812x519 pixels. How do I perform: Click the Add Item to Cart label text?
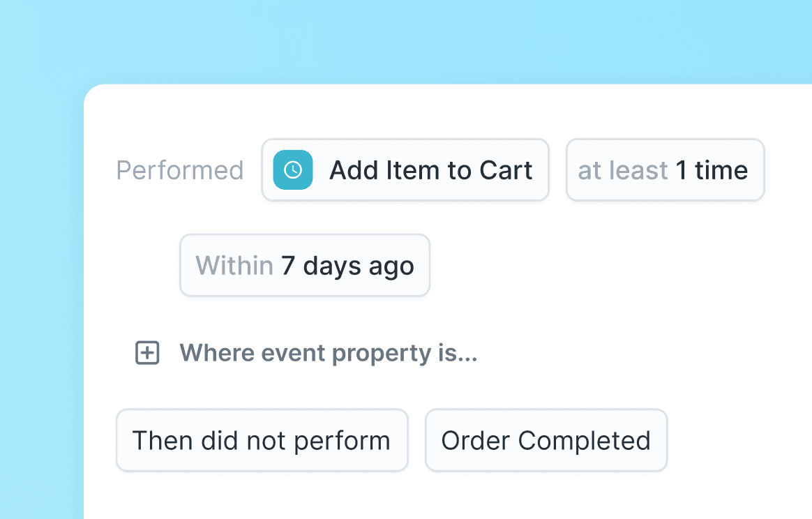(x=430, y=170)
